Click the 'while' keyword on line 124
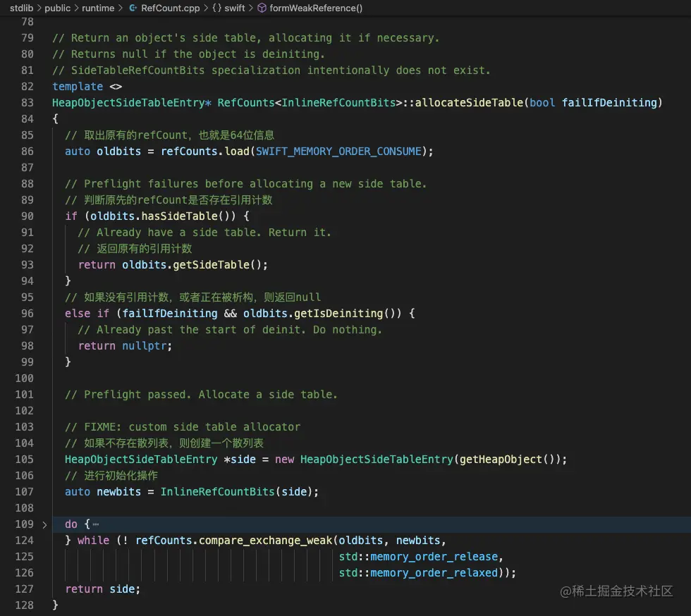 [x=93, y=541]
